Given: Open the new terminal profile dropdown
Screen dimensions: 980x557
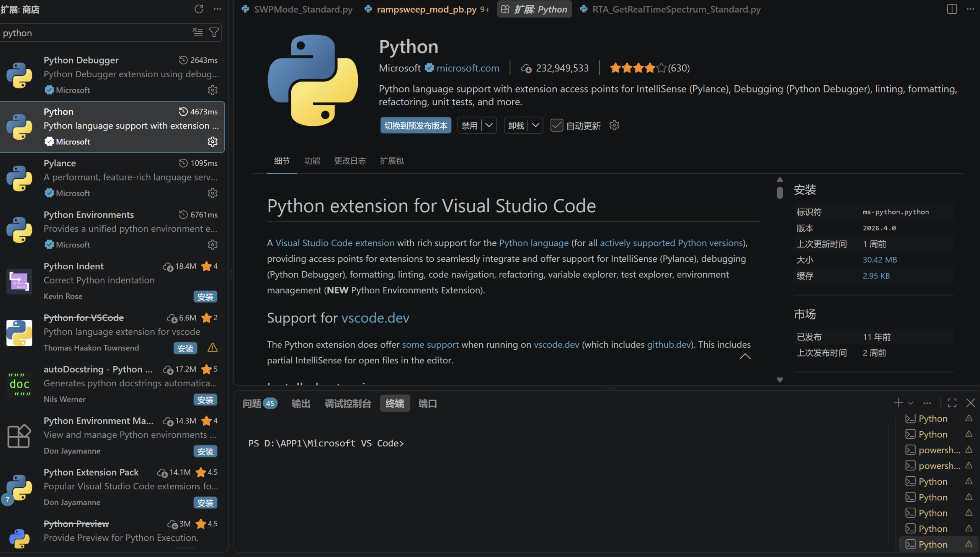Looking at the screenshot, I should pyautogui.click(x=910, y=403).
